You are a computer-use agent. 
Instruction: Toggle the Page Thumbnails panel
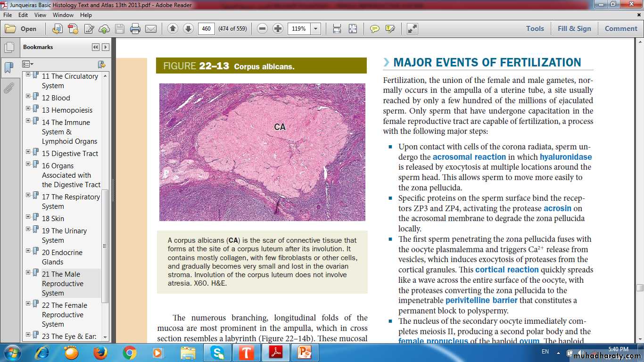9,47
